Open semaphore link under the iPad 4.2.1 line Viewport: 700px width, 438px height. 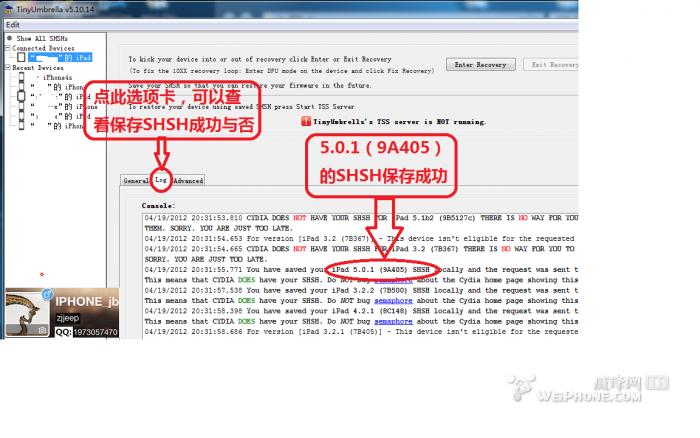pos(393,321)
